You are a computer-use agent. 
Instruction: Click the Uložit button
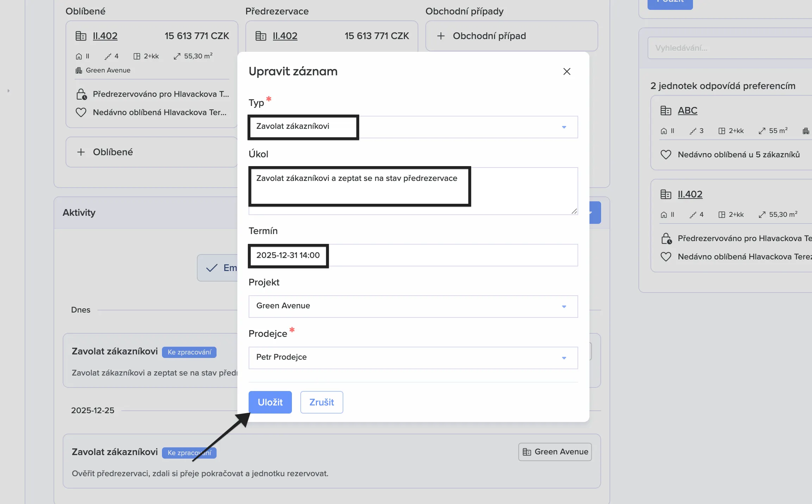270,402
